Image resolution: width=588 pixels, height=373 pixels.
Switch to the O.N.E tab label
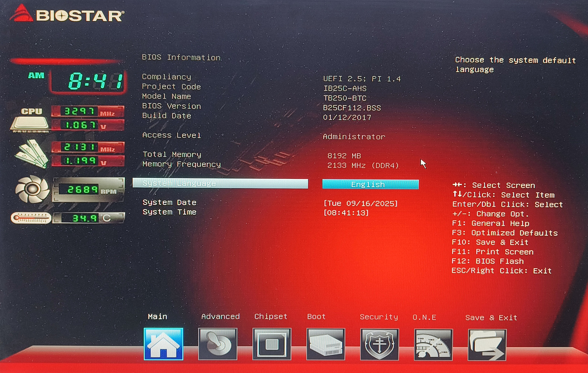click(x=424, y=317)
